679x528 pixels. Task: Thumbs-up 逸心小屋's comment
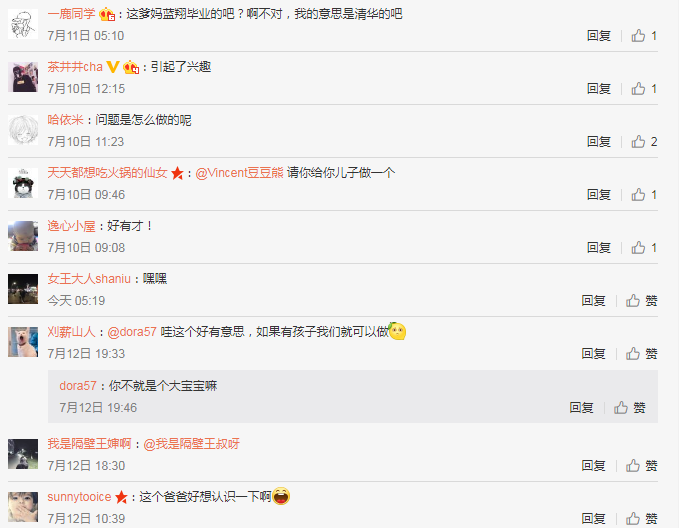tap(643, 248)
